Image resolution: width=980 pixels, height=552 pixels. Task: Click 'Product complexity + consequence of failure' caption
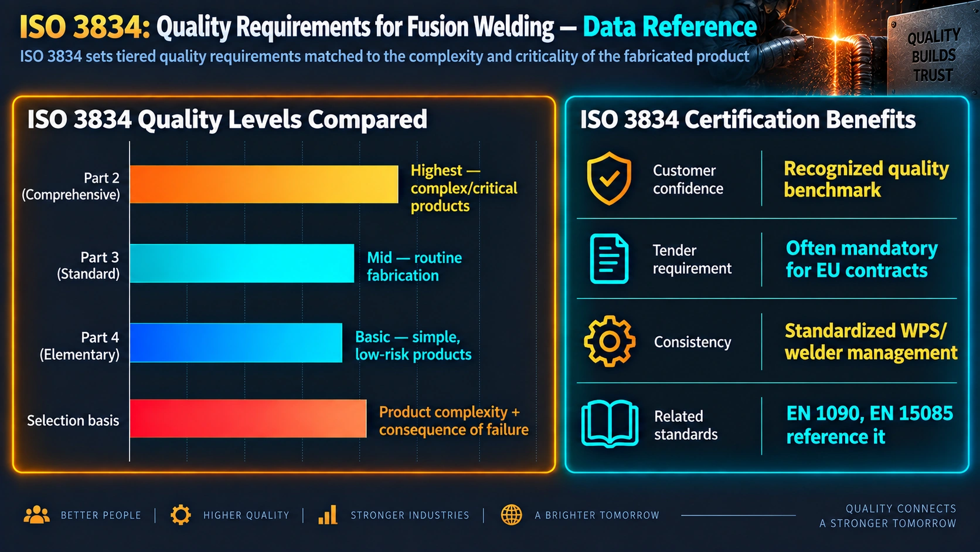click(454, 421)
